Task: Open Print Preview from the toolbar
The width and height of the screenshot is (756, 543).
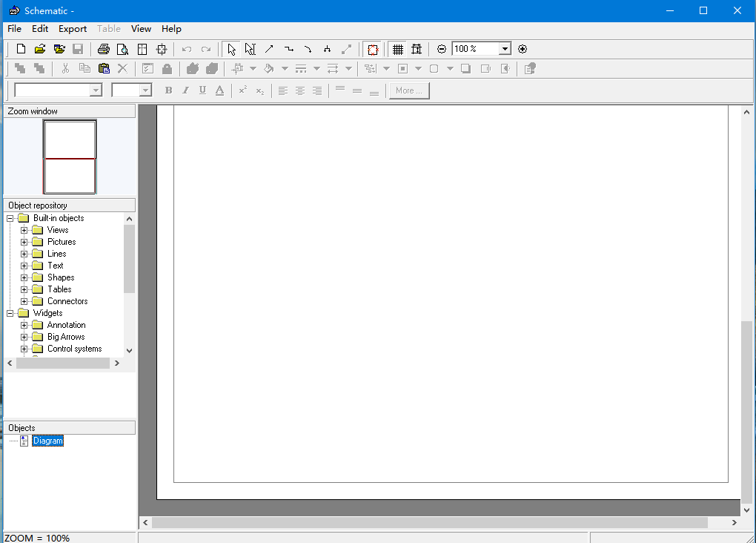Action: click(x=122, y=49)
